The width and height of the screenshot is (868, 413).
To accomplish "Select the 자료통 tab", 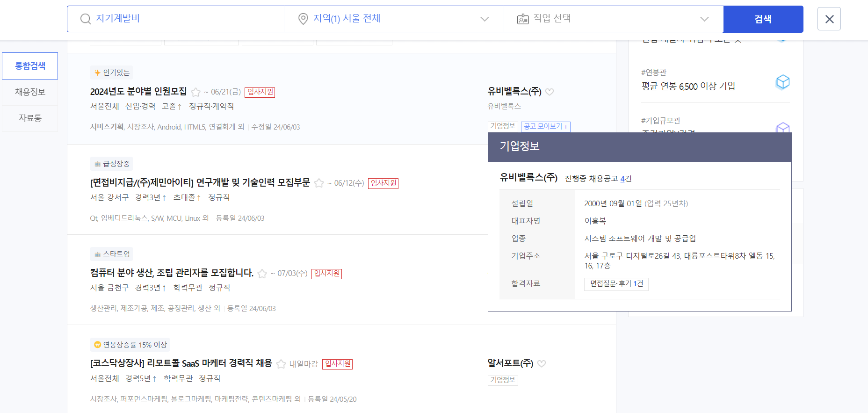I will (x=30, y=118).
